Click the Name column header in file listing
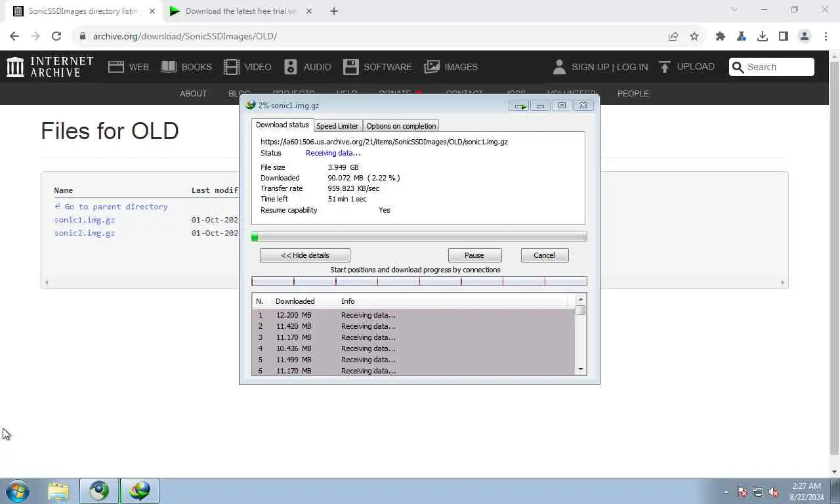 tap(64, 190)
